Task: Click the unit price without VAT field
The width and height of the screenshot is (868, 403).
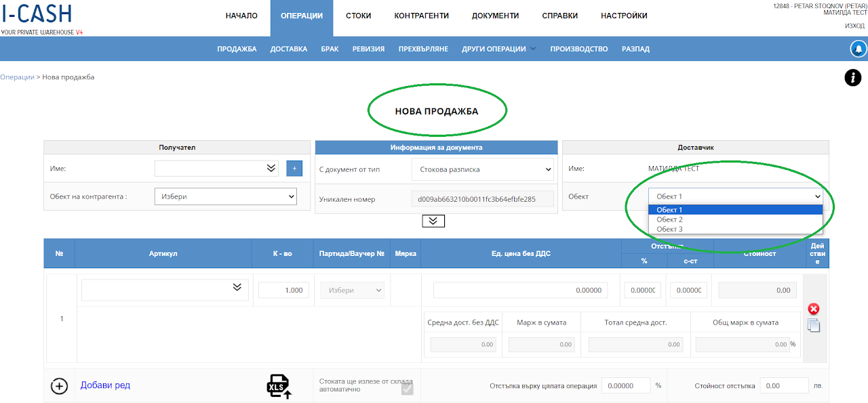Action: (x=520, y=290)
